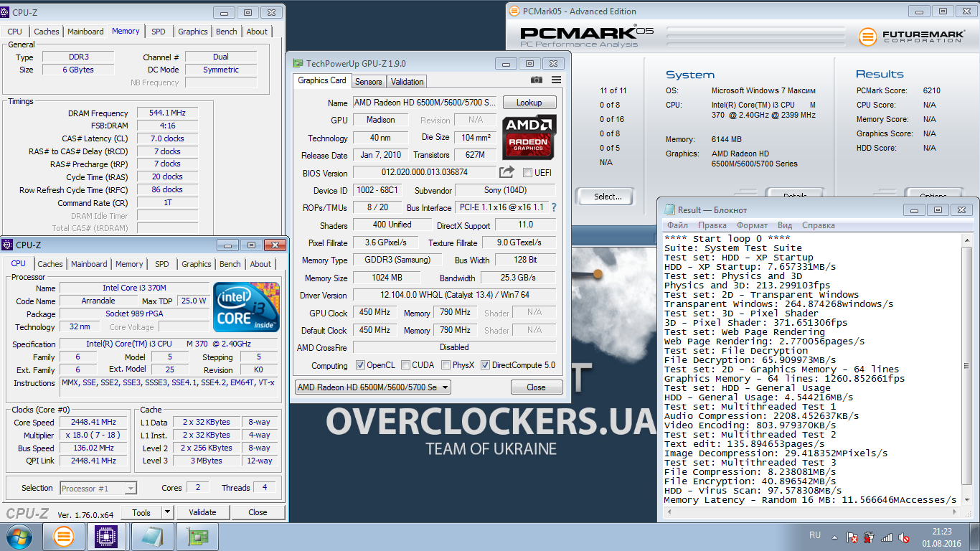Click the Validate button in CPU-Z
The width and height of the screenshot is (980, 551).
coord(202,512)
